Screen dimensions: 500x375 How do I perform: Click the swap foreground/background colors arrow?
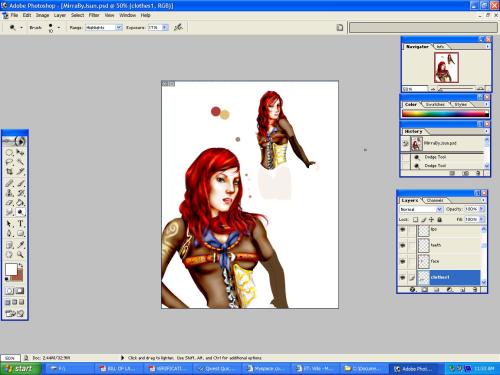point(21,266)
